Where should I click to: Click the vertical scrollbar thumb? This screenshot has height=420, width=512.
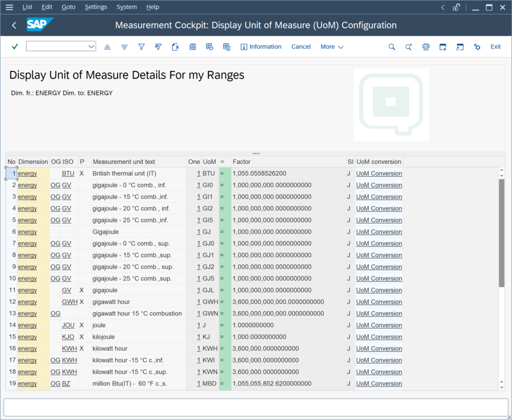point(502,233)
